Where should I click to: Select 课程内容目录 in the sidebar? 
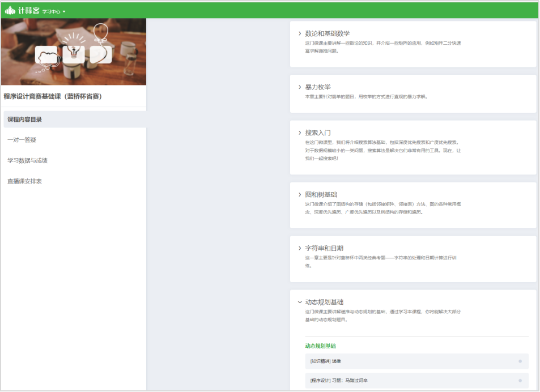[25, 120]
